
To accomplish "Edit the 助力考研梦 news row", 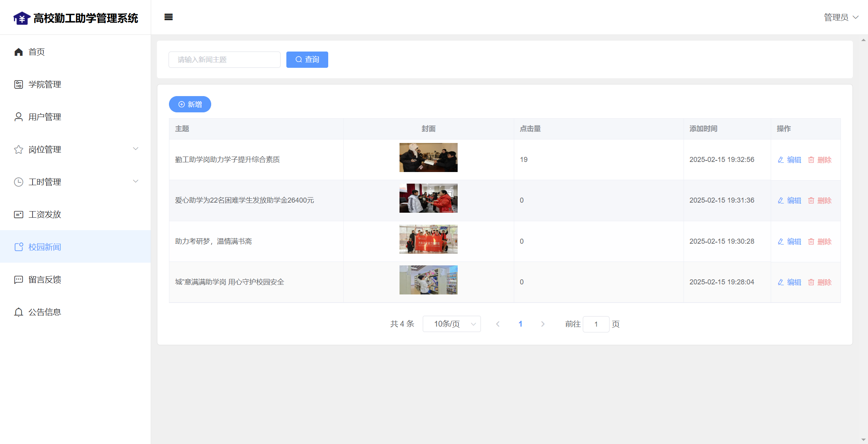I will (x=789, y=241).
